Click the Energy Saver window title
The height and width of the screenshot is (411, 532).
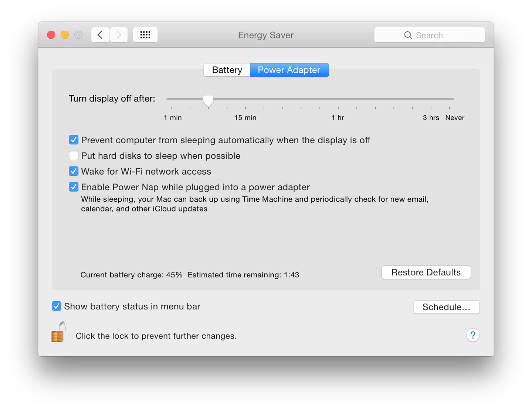pyautogui.click(x=266, y=35)
